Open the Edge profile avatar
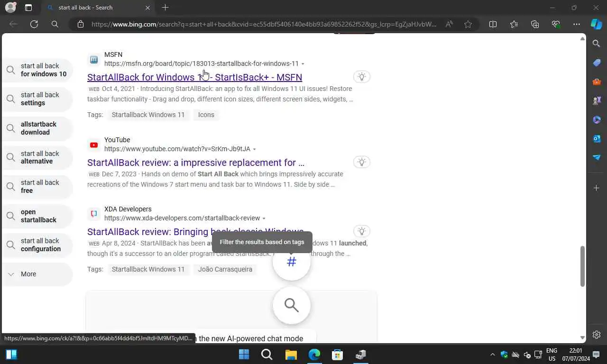The image size is (607, 364). pyautogui.click(x=10, y=8)
